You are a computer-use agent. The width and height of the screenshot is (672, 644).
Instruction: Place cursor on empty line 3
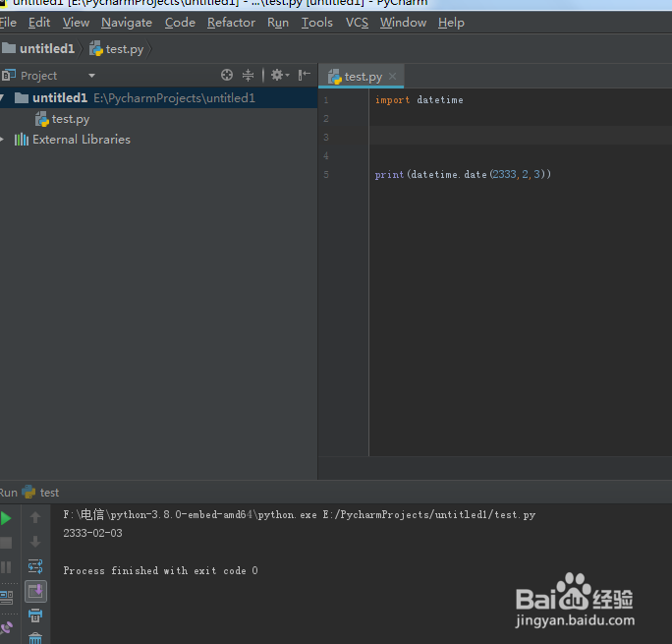(x=521, y=137)
